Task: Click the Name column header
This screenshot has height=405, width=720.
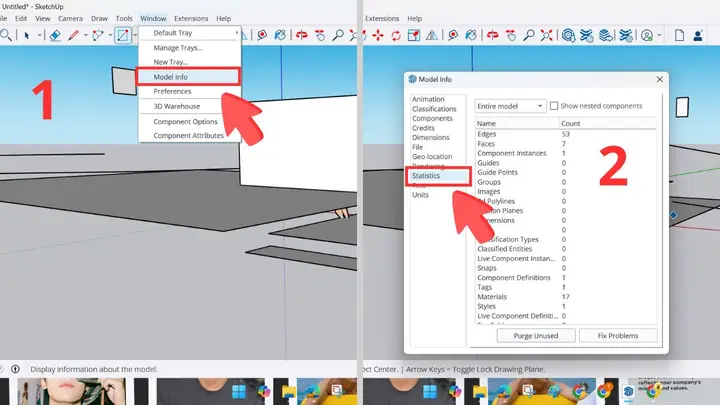Action: pos(517,124)
